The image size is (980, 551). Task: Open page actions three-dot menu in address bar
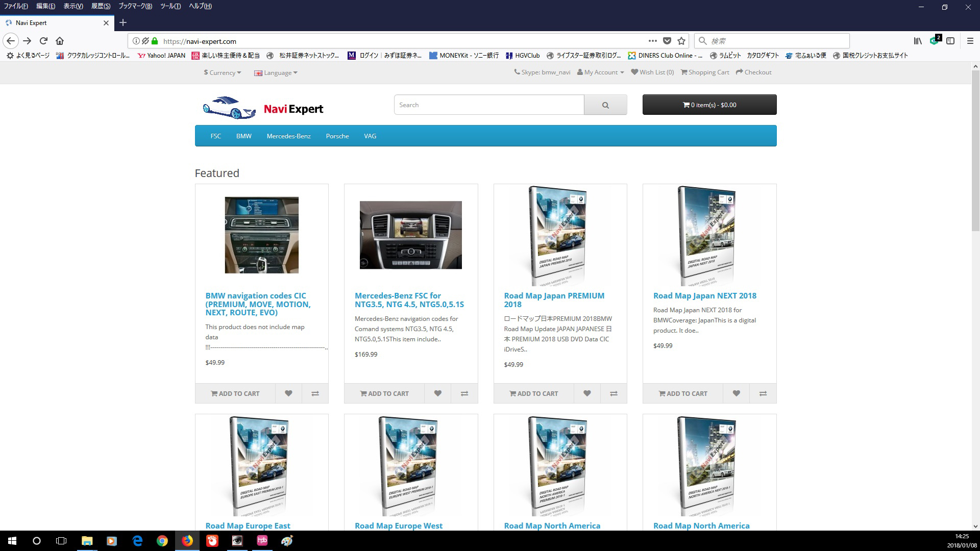point(652,41)
